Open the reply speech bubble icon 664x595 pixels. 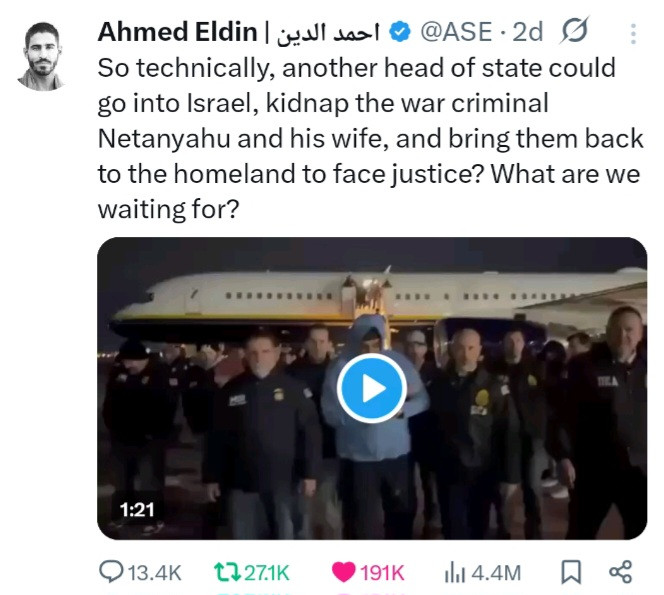[111, 571]
